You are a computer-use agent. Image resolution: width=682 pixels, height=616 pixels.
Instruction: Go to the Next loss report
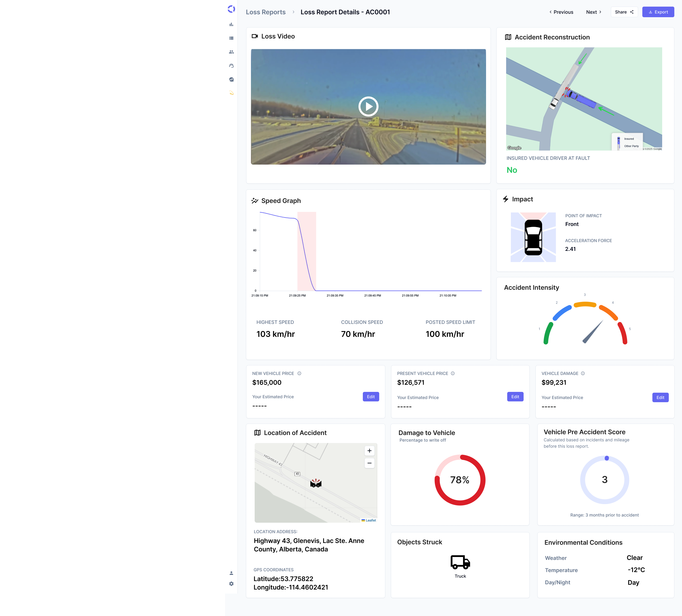click(594, 12)
